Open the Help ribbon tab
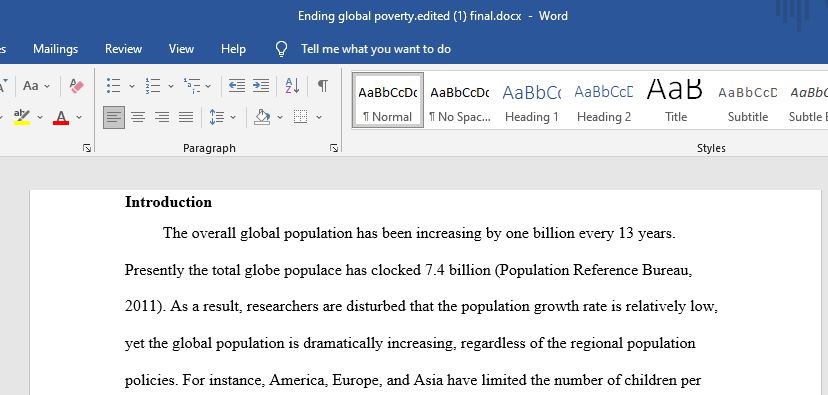828x395 pixels. click(233, 49)
